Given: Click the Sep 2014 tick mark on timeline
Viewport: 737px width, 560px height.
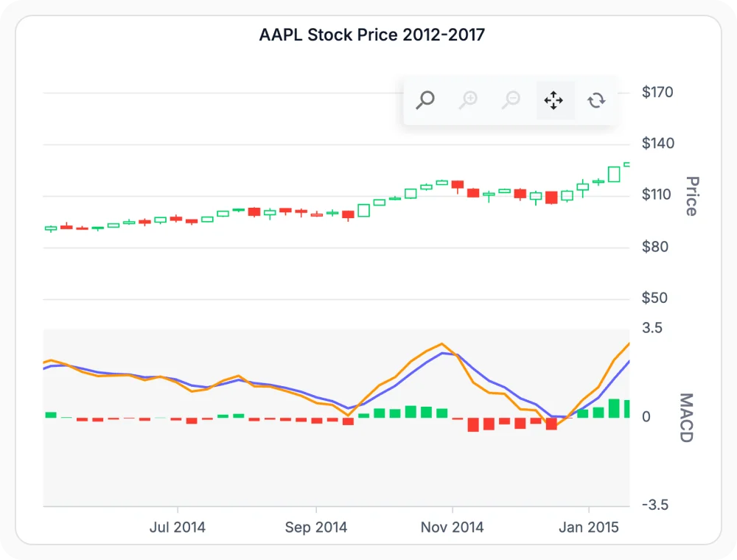Looking at the screenshot, I should coord(316,510).
